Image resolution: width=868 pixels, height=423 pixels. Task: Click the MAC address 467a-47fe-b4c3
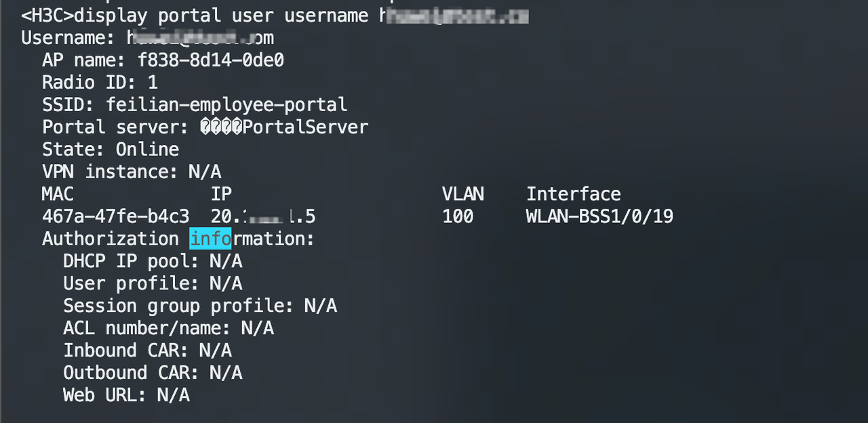pos(115,216)
